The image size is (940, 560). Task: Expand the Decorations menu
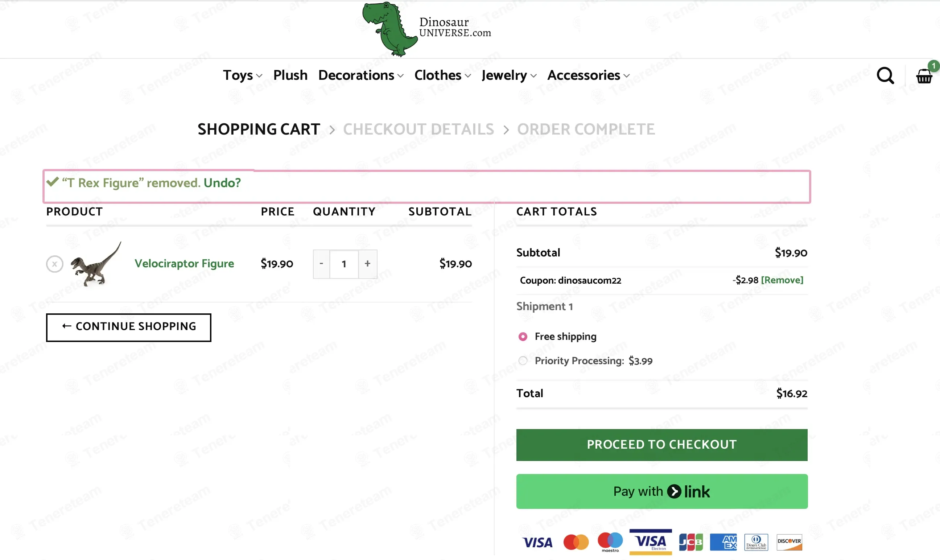[361, 75]
